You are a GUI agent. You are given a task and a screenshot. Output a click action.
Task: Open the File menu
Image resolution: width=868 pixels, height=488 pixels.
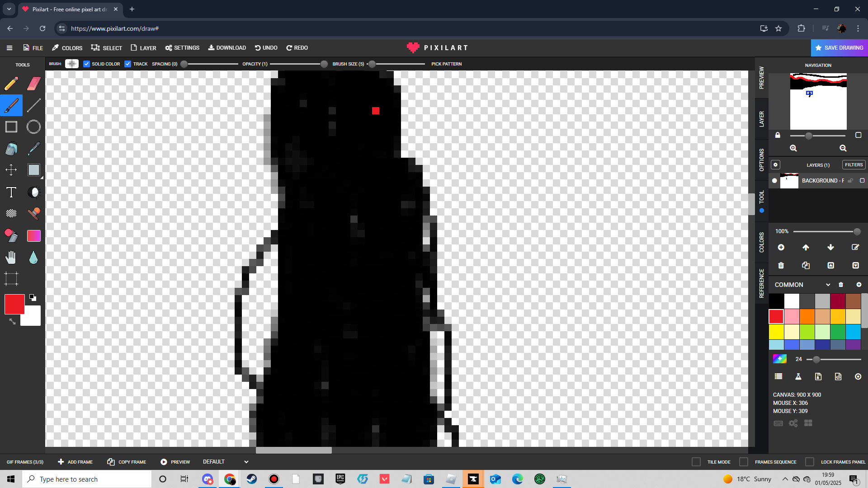pyautogui.click(x=33, y=48)
